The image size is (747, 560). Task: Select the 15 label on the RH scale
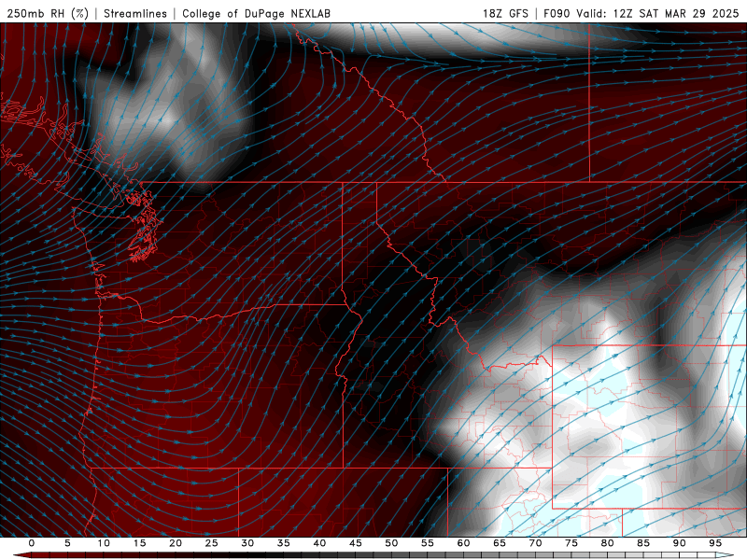tap(139, 543)
